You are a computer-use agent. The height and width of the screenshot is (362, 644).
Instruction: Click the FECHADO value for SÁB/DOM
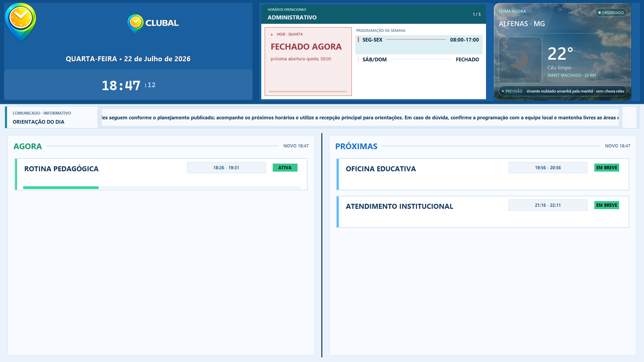click(467, 60)
